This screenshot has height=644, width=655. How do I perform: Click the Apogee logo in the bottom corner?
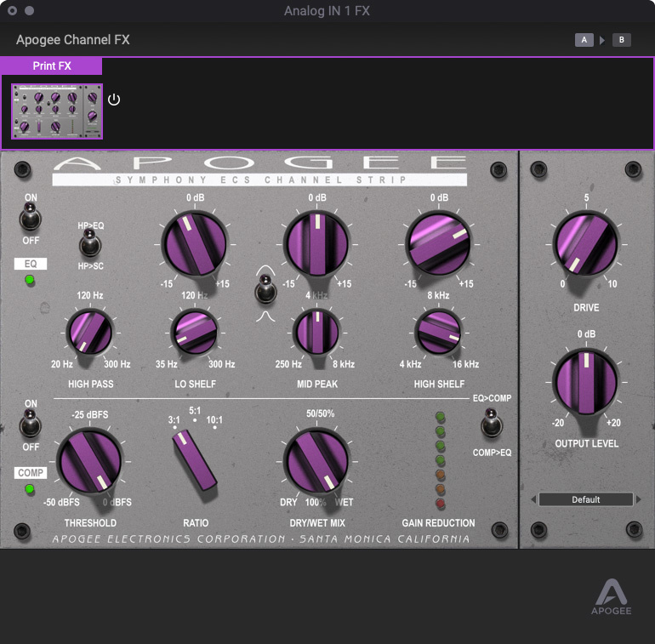tap(611, 597)
